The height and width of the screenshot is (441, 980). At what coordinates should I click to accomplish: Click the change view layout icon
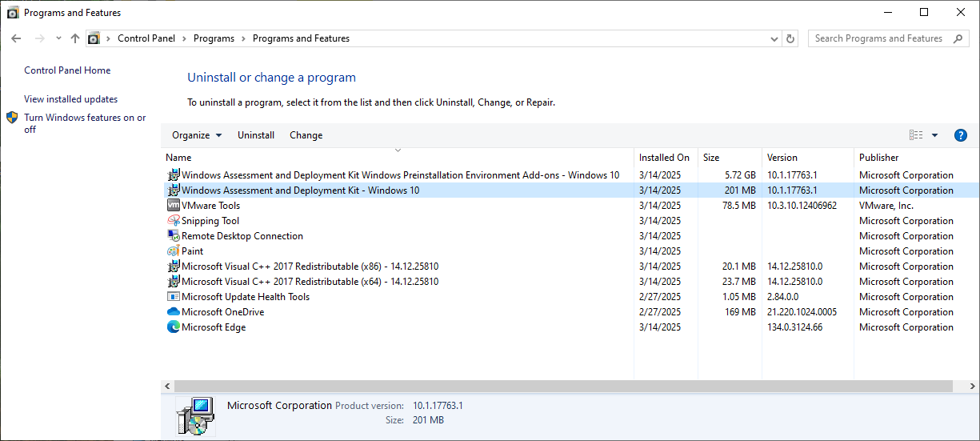click(x=916, y=135)
